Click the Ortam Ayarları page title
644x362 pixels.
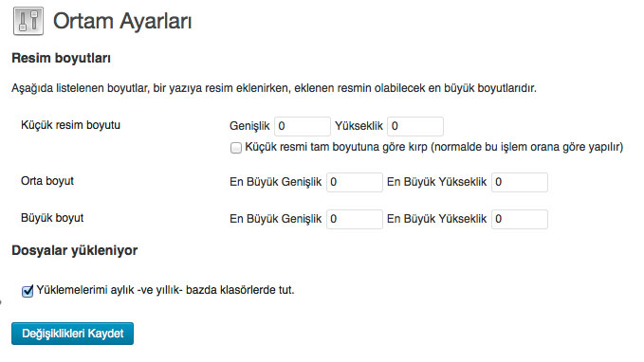pyautogui.click(x=122, y=21)
